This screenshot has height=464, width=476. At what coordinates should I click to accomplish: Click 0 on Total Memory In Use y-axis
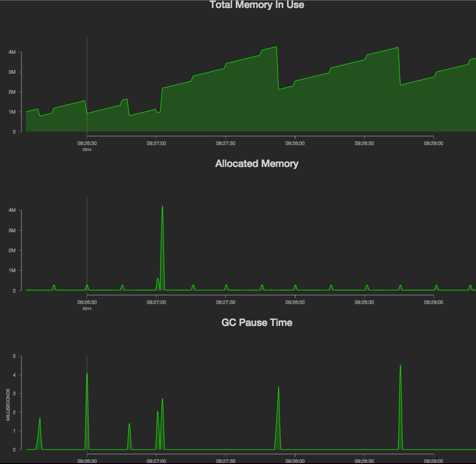click(x=14, y=132)
